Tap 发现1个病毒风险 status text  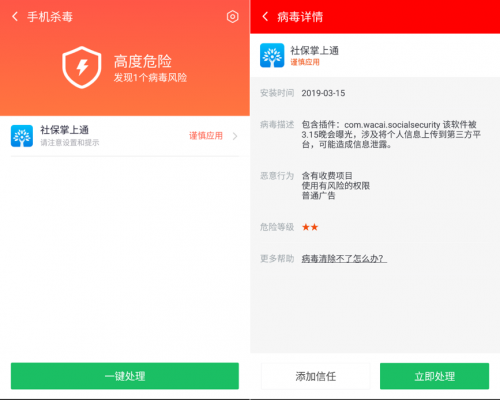(150, 78)
